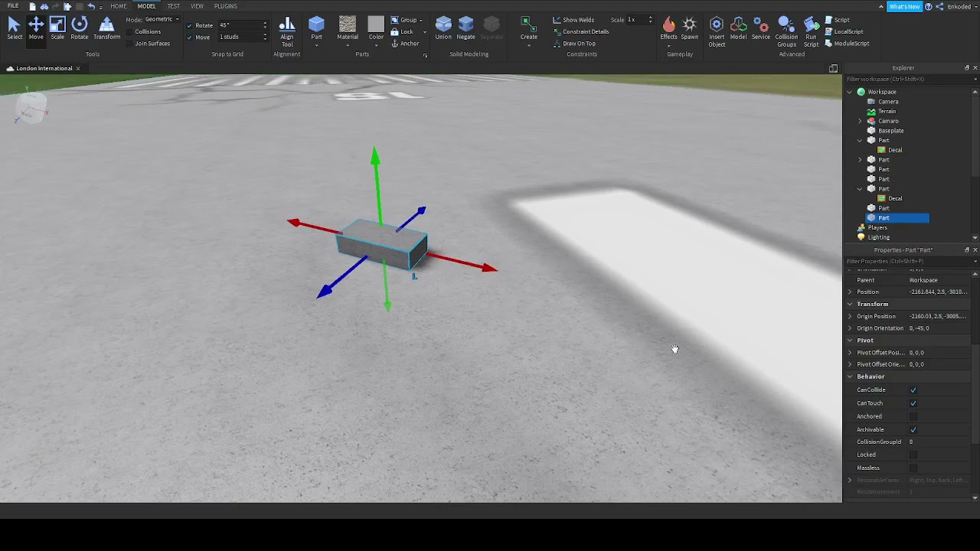Screen dimensions: 980x551
Task: Click the What's New button
Action: tap(904, 6)
